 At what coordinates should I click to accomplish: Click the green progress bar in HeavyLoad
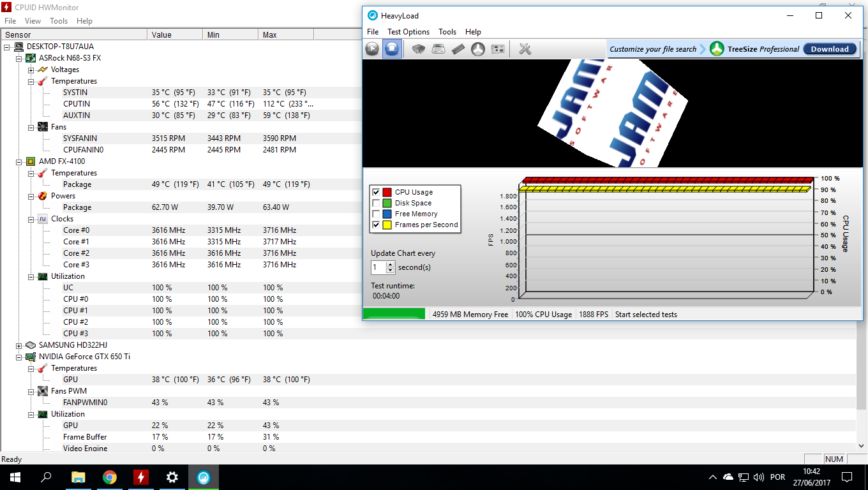(394, 314)
